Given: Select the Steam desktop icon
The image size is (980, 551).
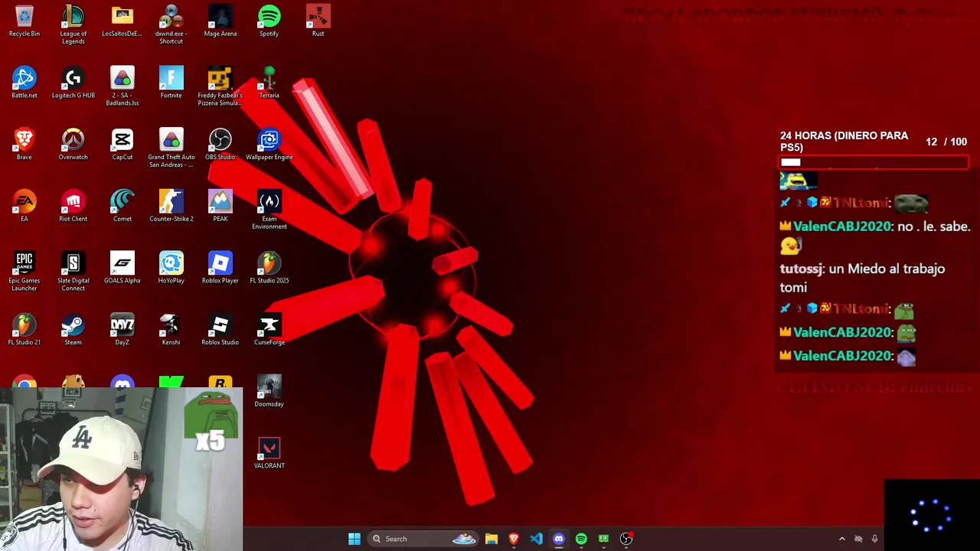Looking at the screenshot, I should (x=73, y=330).
